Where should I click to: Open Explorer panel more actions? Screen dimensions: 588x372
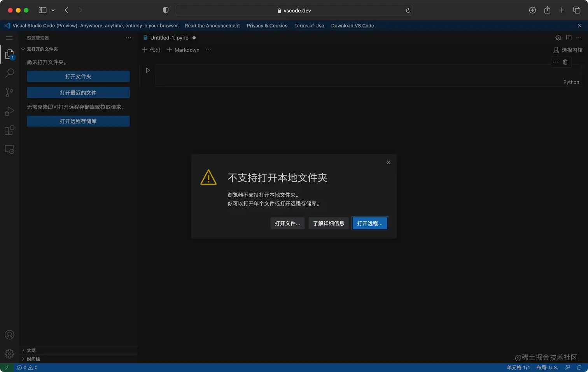pos(128,38)
